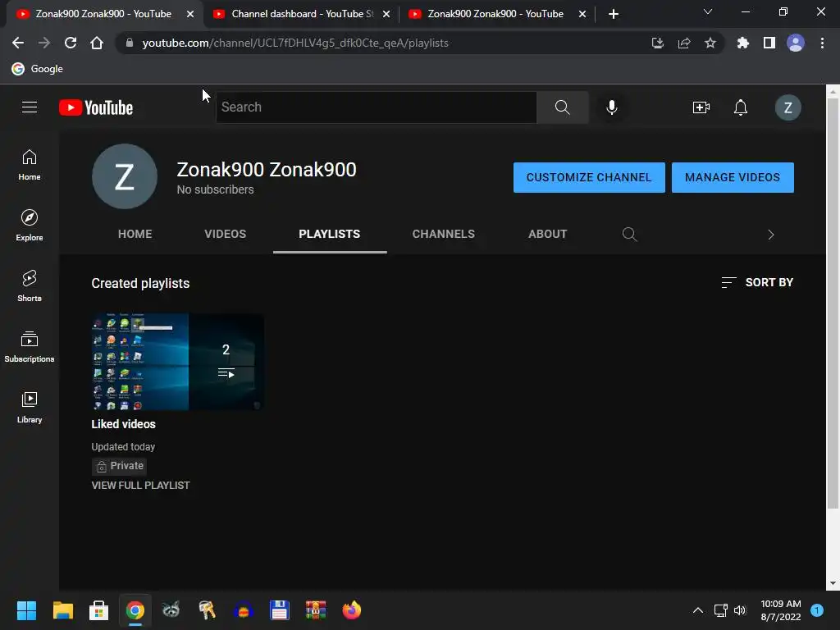Open the SORT BY dropdown
The image size is (840, 630).
pos(757,282)
